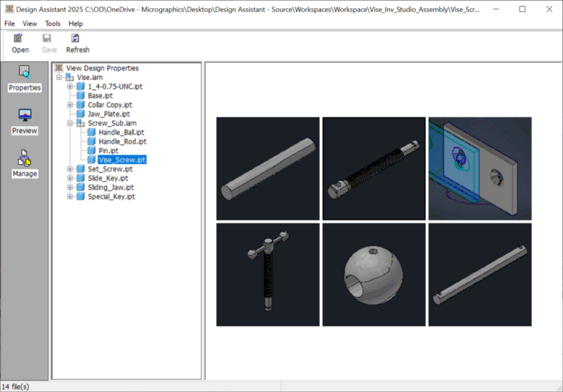The width and height of the screenshot is (563, 392).
Task: Select Handle_Ball.ipt label in the tree
Action: pos(122,132)
